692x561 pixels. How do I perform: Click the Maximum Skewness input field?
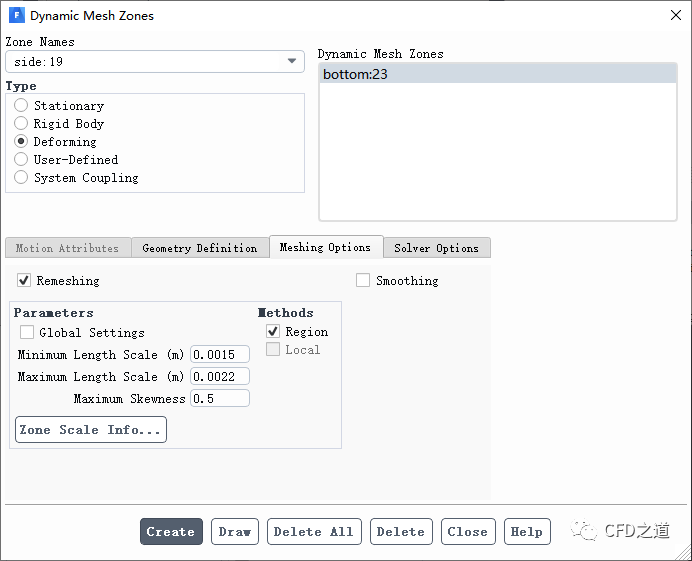click(220, 398)
